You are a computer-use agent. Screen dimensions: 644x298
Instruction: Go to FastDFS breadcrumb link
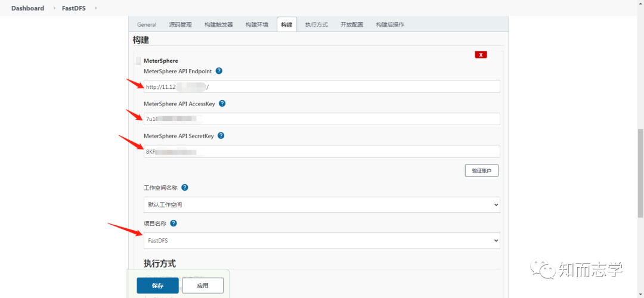74,8
